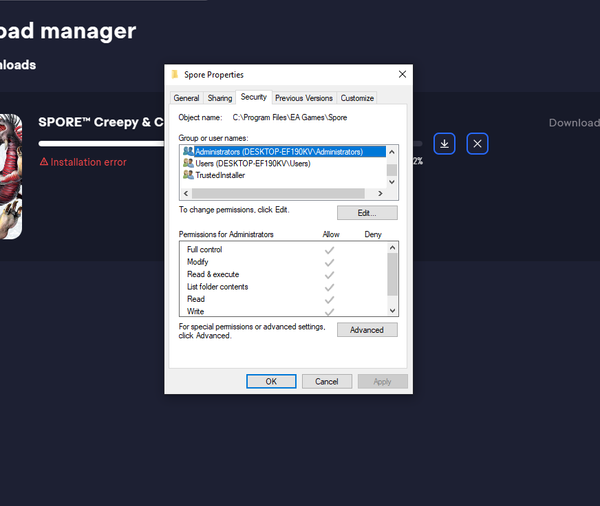
Task: Click the TrustedInstaller account icon
Action: tap(188, 175)
